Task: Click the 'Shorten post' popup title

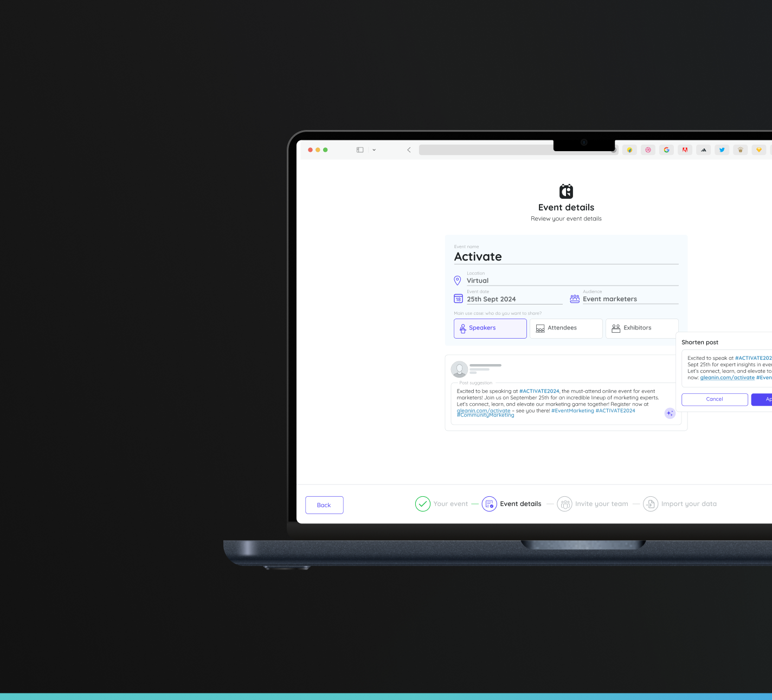Action: (700, 342)
